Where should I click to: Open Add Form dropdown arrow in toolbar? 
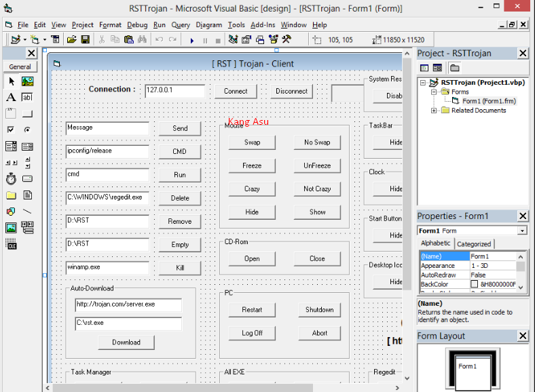click(45, 40)
